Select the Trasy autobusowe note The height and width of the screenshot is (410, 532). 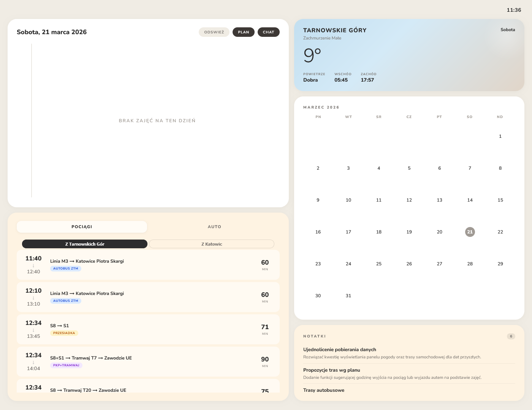pos(324,390)
